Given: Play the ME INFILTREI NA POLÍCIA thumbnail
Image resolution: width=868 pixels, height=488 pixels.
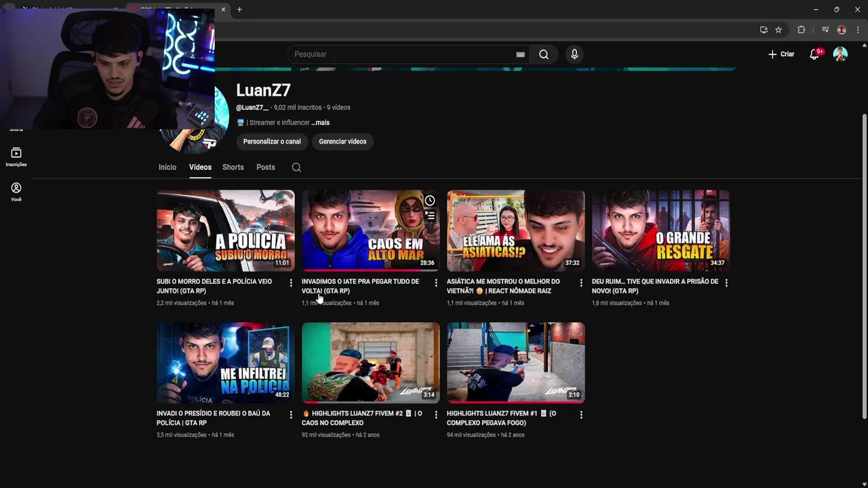Looking at the screenshot, I should pos(226,363).
